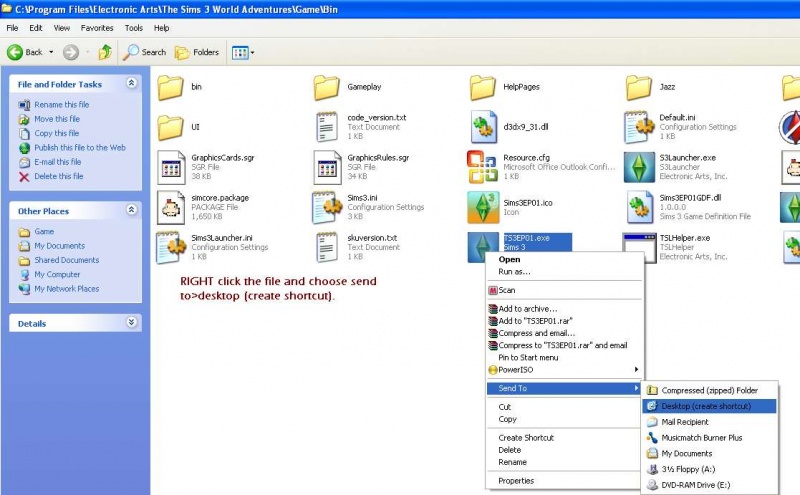Click Move this file link
This screenshot has width=800, height=495.
coord(57,119)
